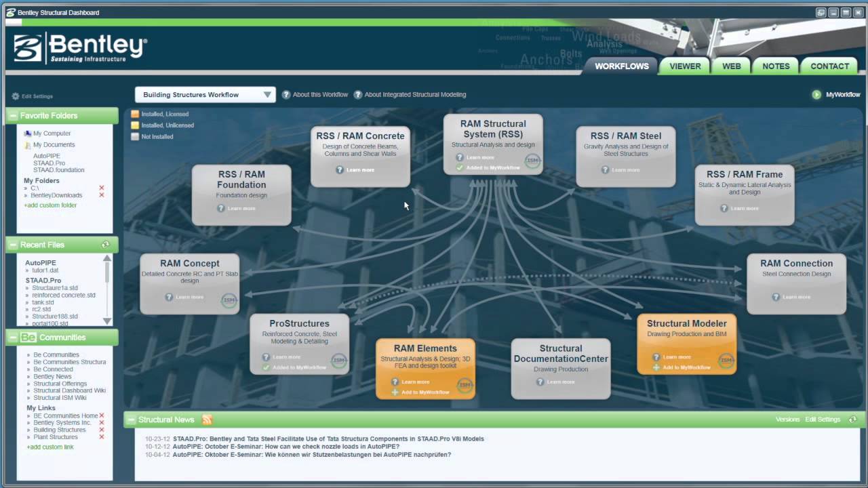Open the WORKFLOWS tab
The height and width of the screenshot is (488, 868).
(622, 66)
